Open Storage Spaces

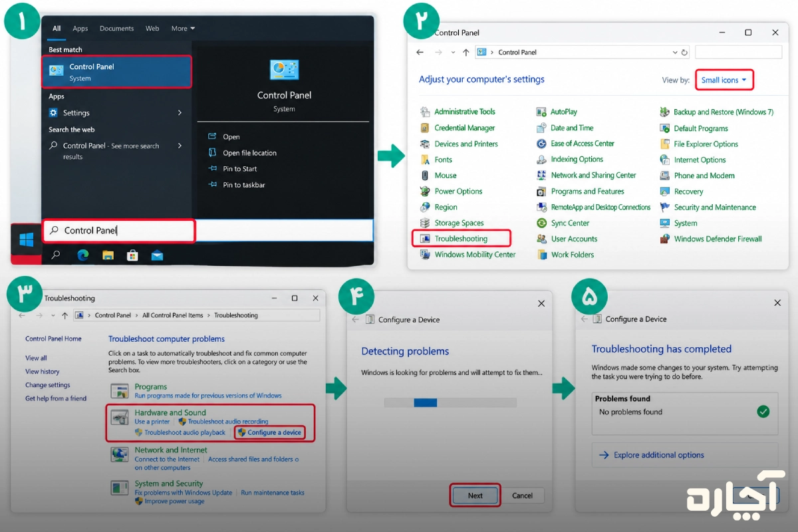(459, 223)
